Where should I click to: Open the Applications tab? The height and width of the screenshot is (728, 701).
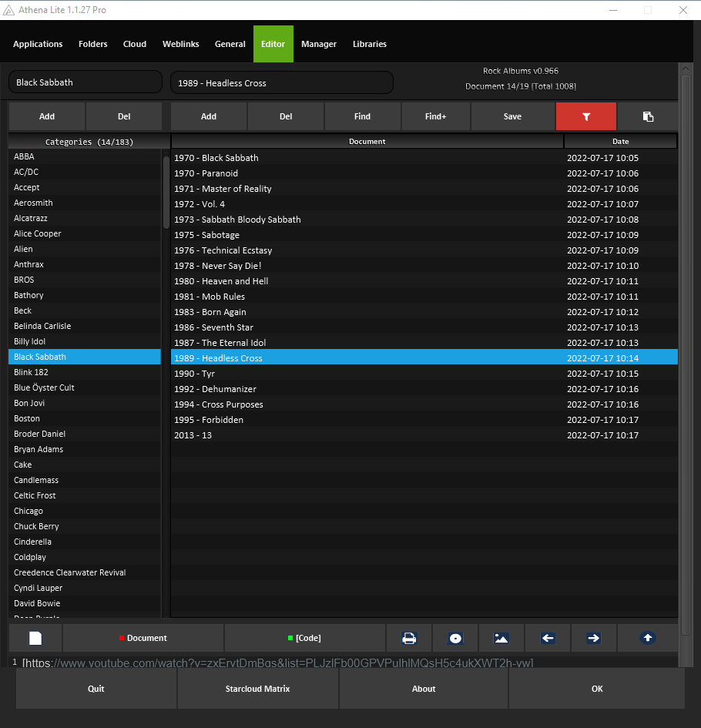pyautogui.click(x=38, y=44)
